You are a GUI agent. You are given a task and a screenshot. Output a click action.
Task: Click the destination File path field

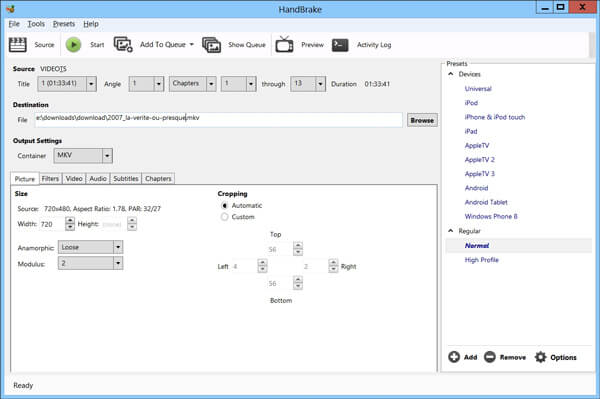218,119
